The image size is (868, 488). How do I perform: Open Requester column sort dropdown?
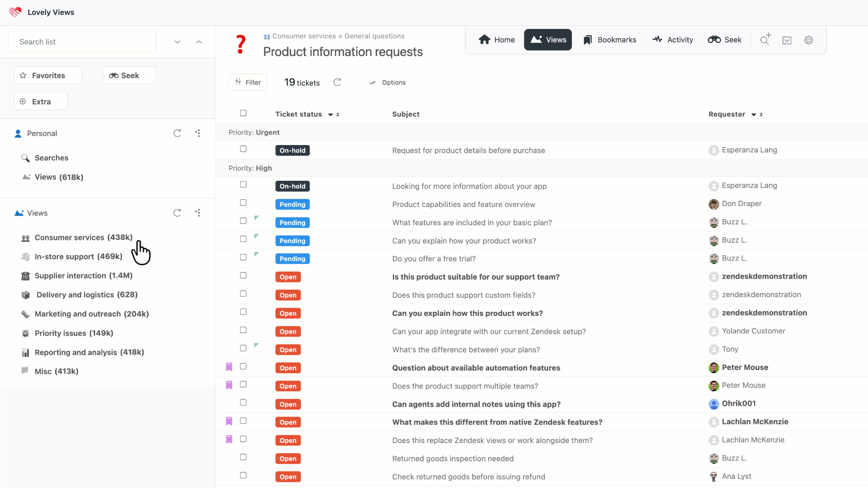pyautogui.click(x=754, y=115)
